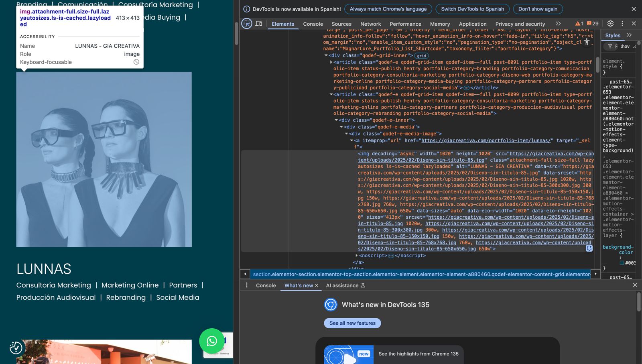Toggle the :hov element state panel
The height and width of the screenshot is (364, 642).
click(x=625, y=47)
